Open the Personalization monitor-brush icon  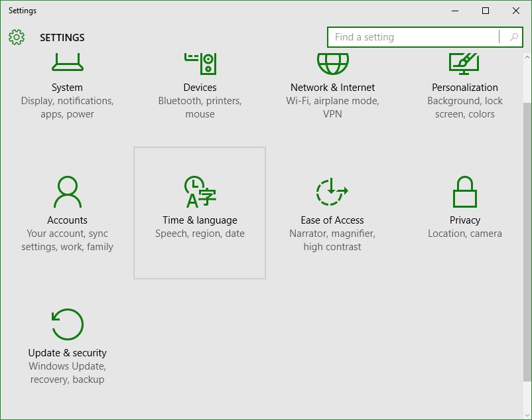(x=464, y=64)
